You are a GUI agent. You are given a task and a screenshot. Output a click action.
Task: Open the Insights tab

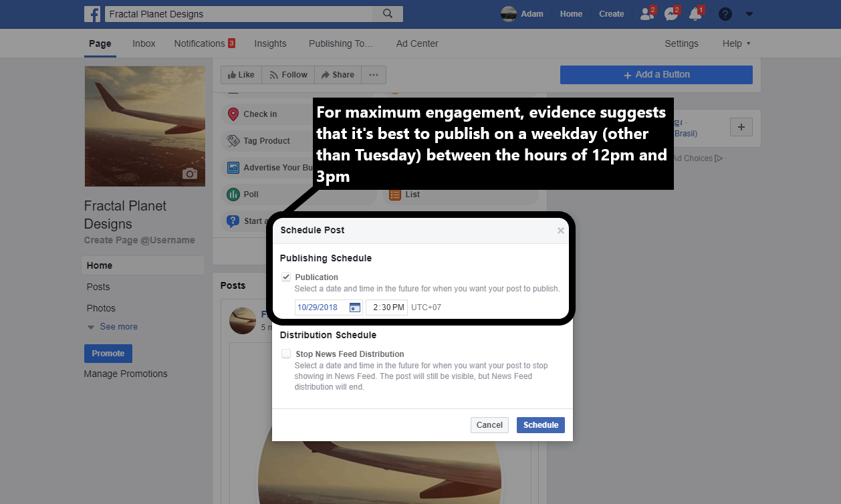point(270,43)
